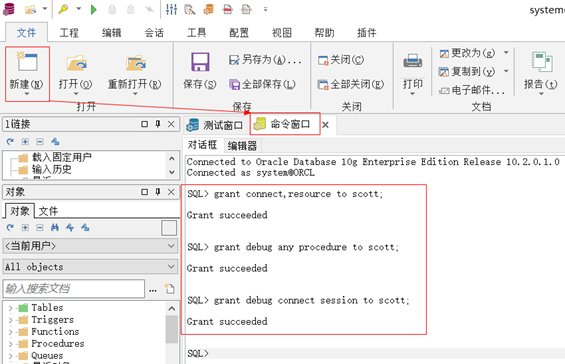This screenshot has width=565, height=364.
Task: Pin the 对象 panel
Action: 157,192
